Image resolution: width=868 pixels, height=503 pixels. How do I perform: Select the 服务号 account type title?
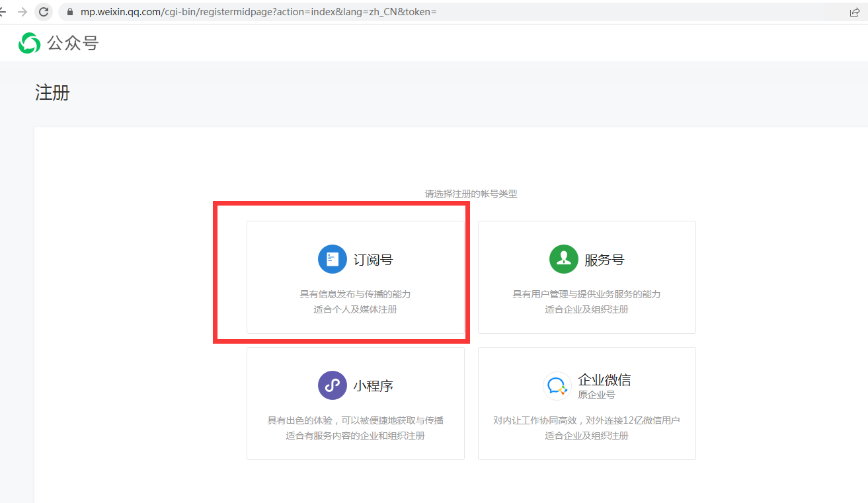click(x=604, y=260)
